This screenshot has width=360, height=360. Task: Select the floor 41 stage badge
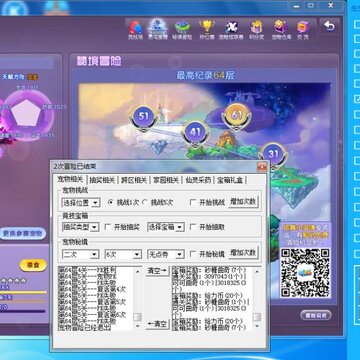(x=195, y=133)
